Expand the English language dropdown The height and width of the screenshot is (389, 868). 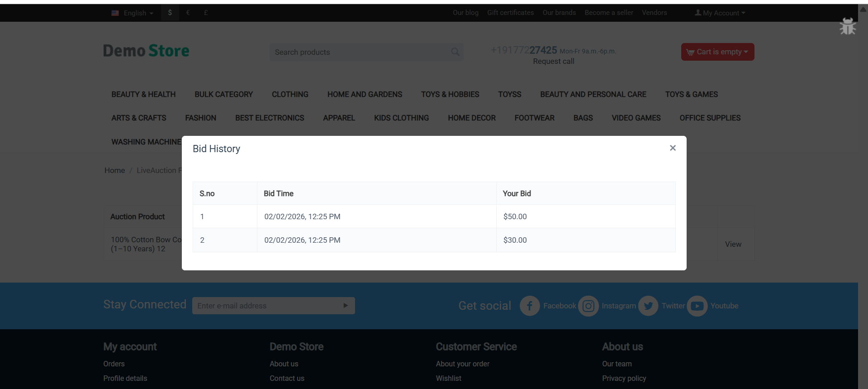[133, 13]
